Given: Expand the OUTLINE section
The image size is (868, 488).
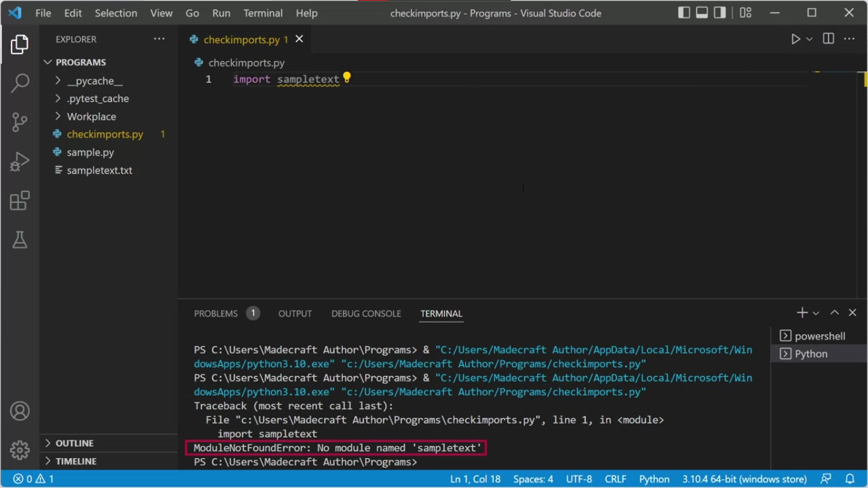Looking at the screenshot, I should 74,444.
